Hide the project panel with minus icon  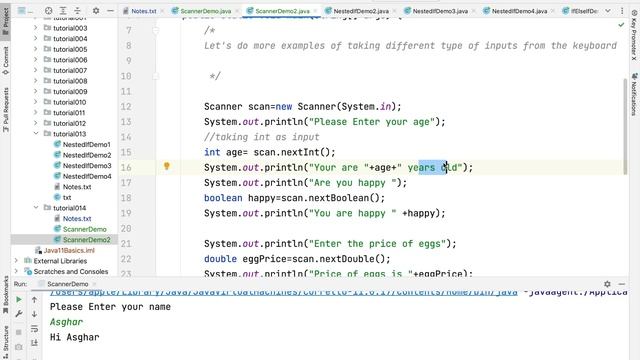pos(110,11)
